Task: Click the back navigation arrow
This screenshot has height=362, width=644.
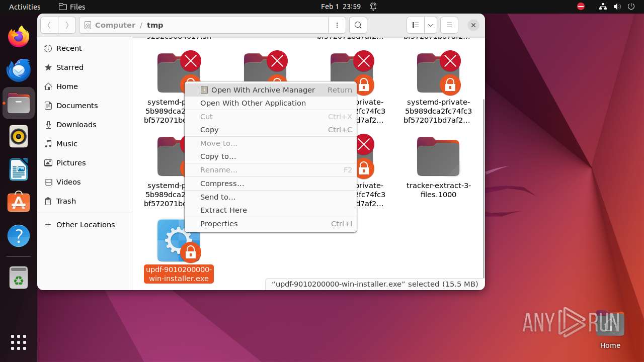Action: [x=49, y=25]
